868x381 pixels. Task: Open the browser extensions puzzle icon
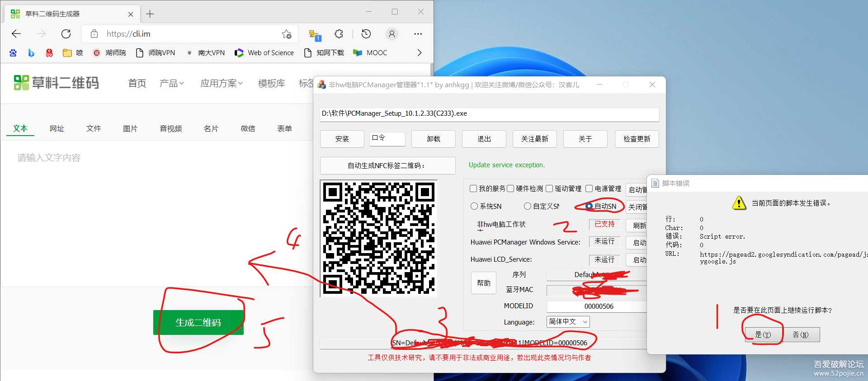pos(339,34)
